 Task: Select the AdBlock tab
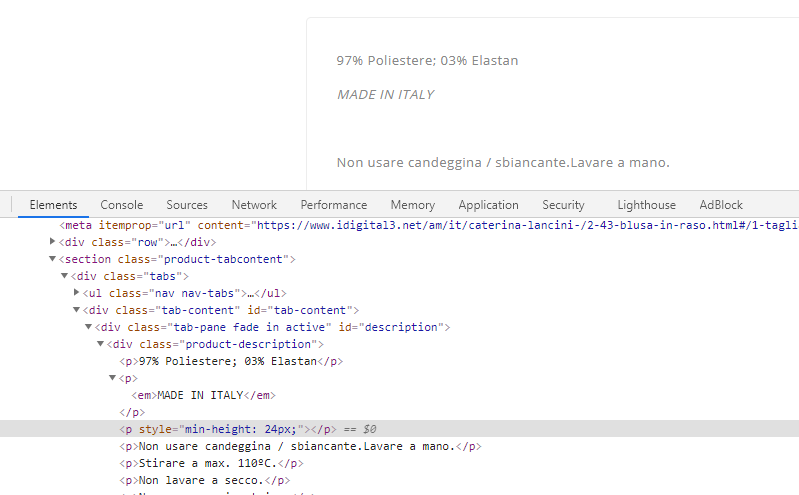click(721, 205)
